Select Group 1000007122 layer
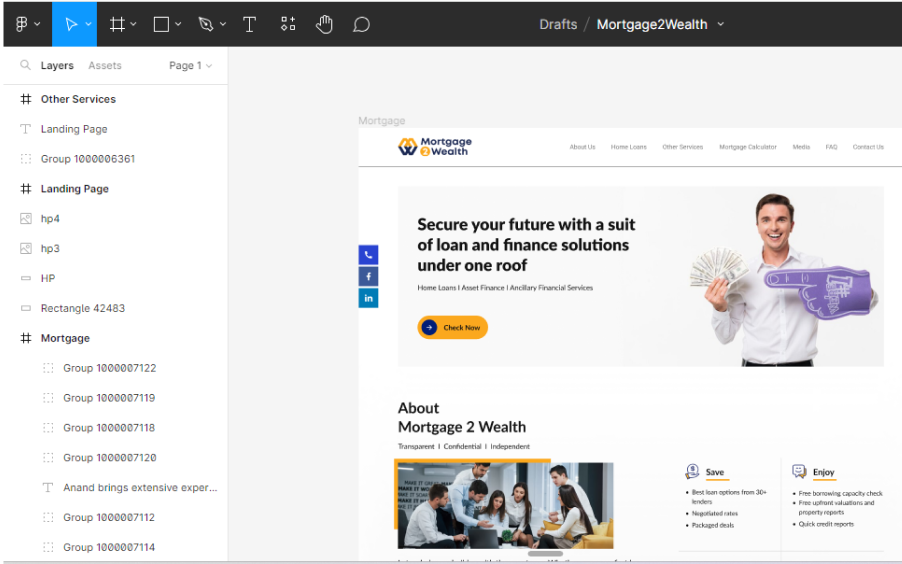 click(109, 368)
